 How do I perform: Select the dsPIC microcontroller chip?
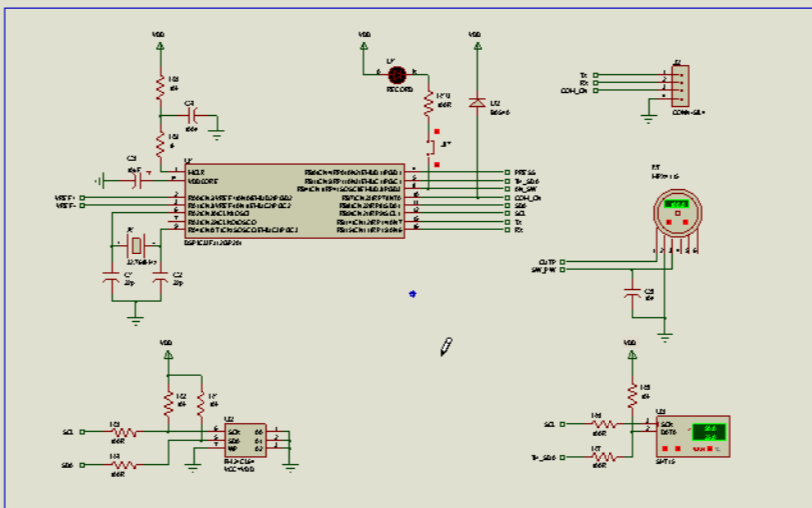293,202
